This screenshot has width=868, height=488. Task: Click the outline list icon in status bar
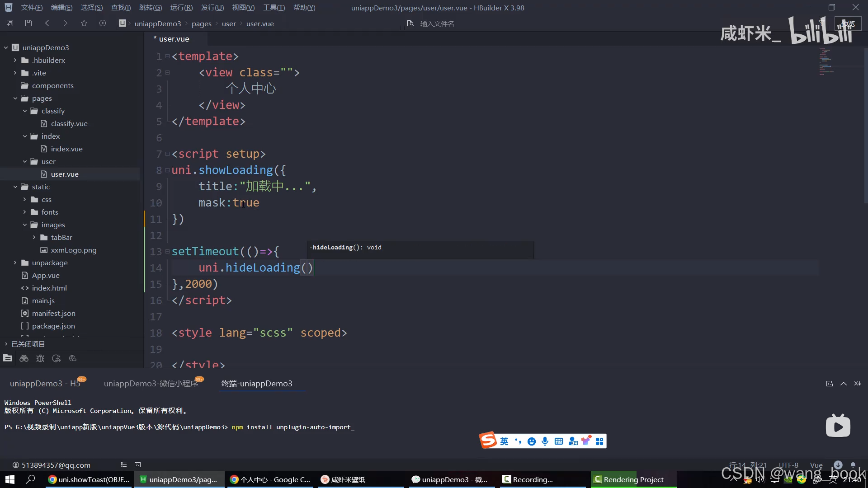(124, 465)
